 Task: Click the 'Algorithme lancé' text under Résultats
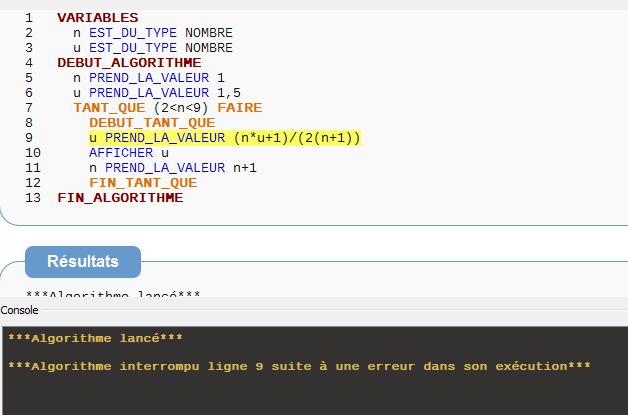pos(113,295)
